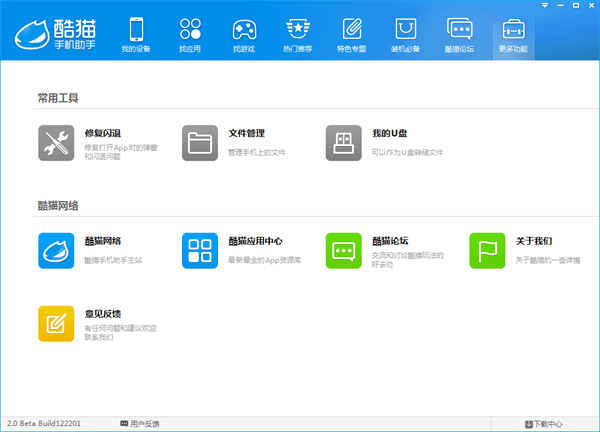
Task: Click the yellow 意见反馈 edit icon
Action: [x=55, y=323]
